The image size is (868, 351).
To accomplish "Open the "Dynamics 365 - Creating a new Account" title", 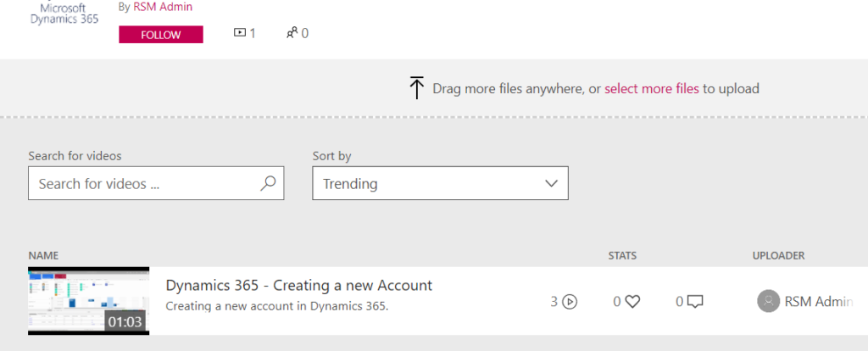I will 298,286.
